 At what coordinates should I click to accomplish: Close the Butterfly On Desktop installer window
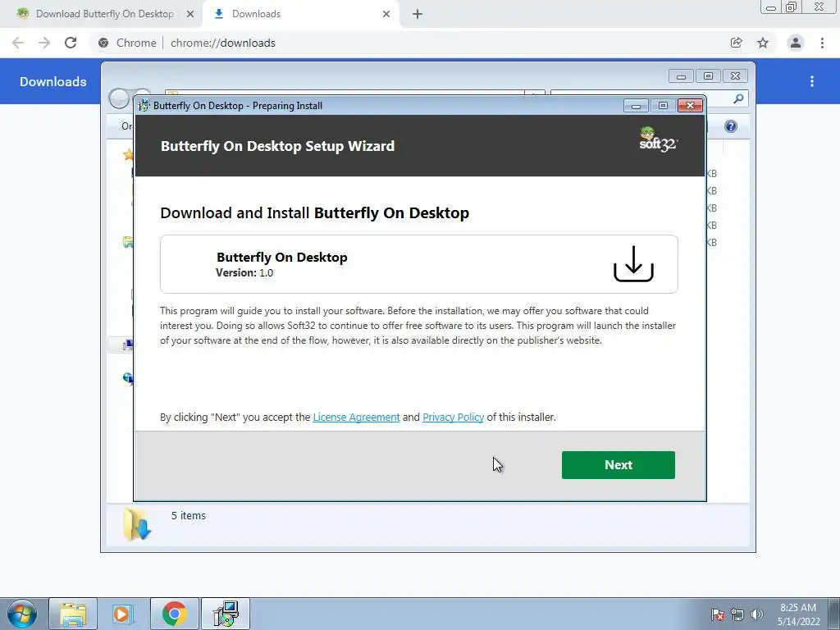(x=690, y=106)
